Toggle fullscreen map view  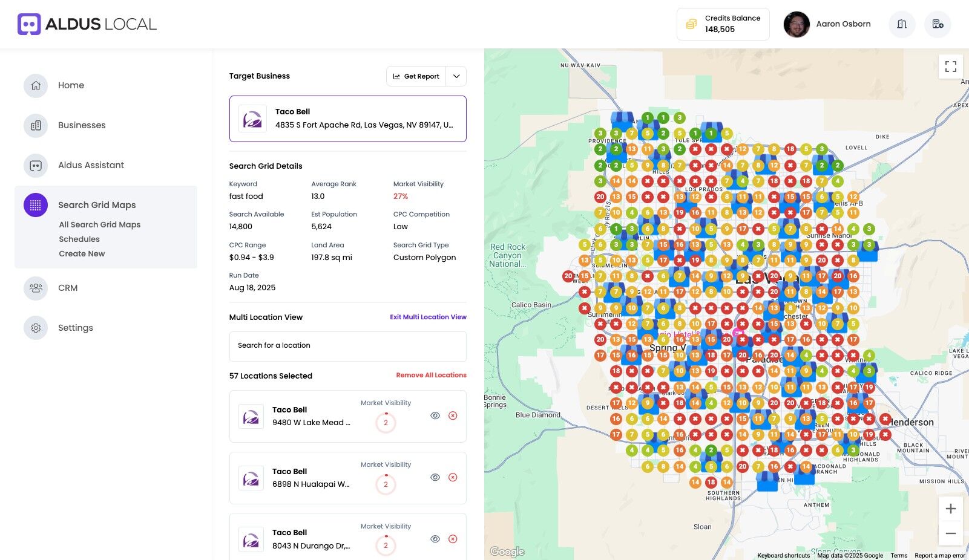951,67
